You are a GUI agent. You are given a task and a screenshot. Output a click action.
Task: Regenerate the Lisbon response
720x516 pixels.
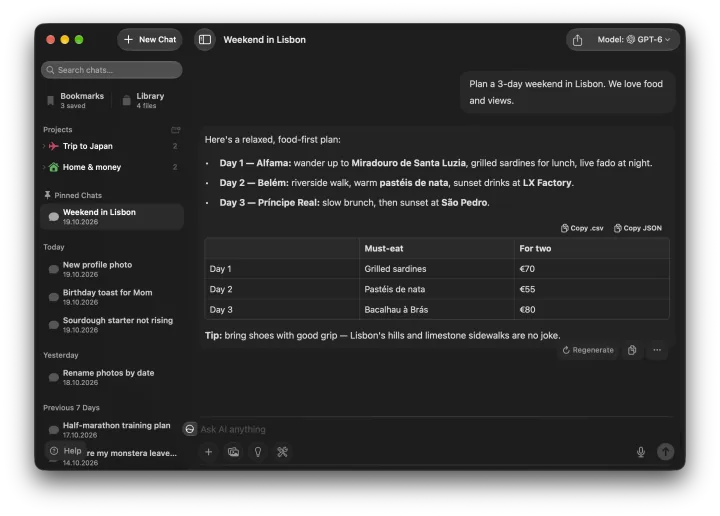point(588,350)
